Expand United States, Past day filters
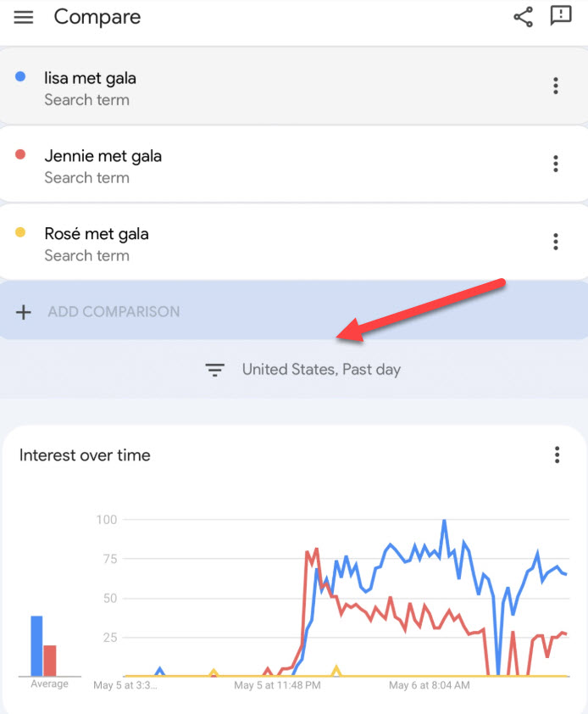This screenshot has height=714, width=588. point(302,369)
